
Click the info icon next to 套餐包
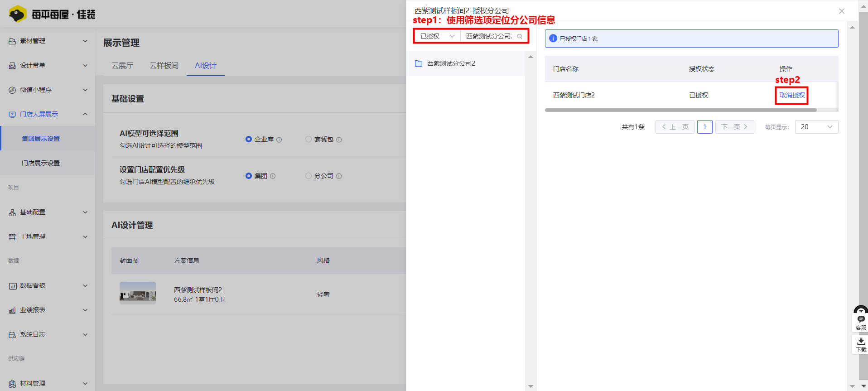(x=339, y=140)
